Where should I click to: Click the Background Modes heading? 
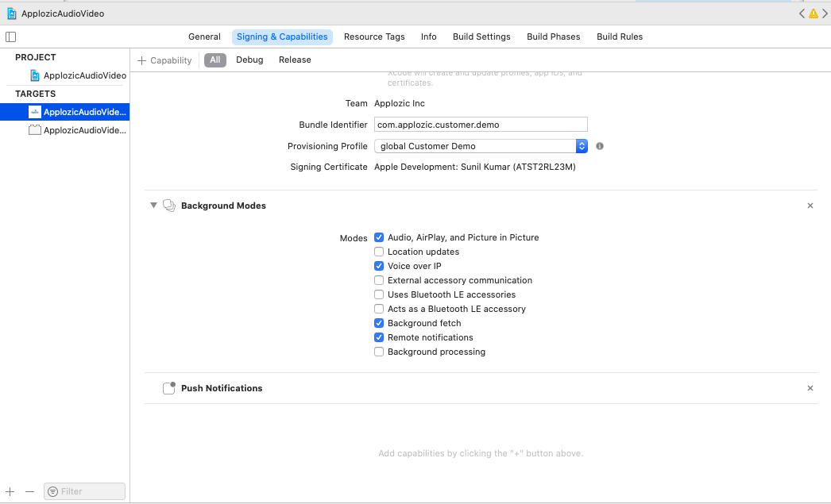(x=224, y=206)
